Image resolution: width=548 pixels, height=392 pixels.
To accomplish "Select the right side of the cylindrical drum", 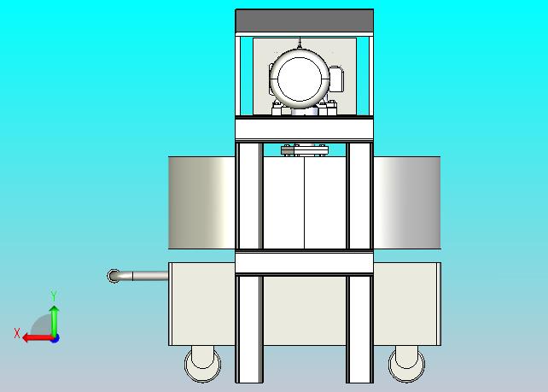I will tap(407, 202).
